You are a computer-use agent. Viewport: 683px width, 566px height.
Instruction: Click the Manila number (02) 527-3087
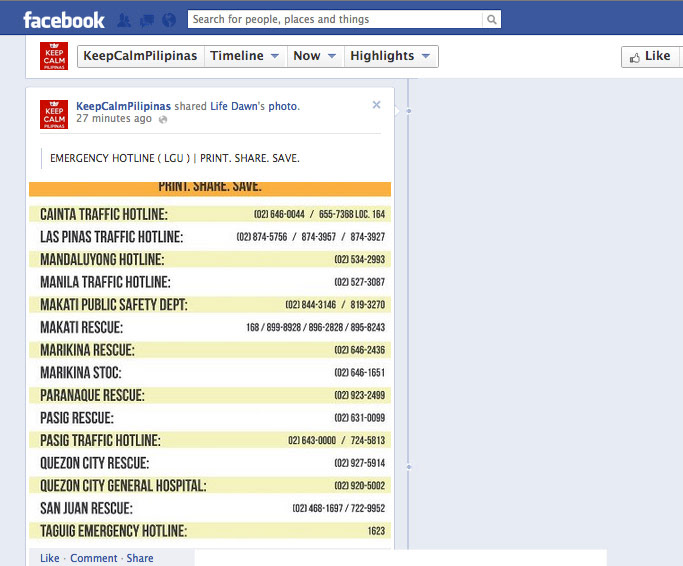(x=360, y=282)
